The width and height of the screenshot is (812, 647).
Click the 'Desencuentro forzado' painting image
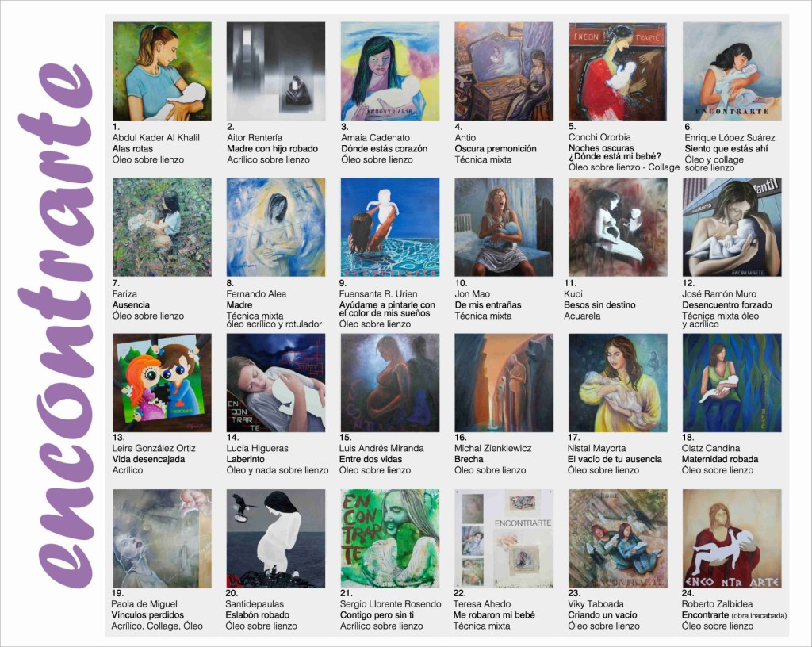pyautogui.click(x=732, y=227)
